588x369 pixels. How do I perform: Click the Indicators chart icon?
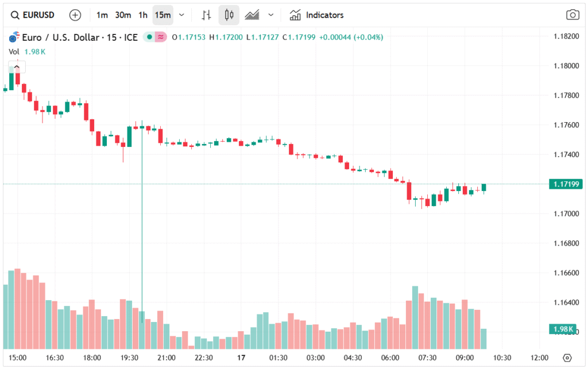click(295, 15)
